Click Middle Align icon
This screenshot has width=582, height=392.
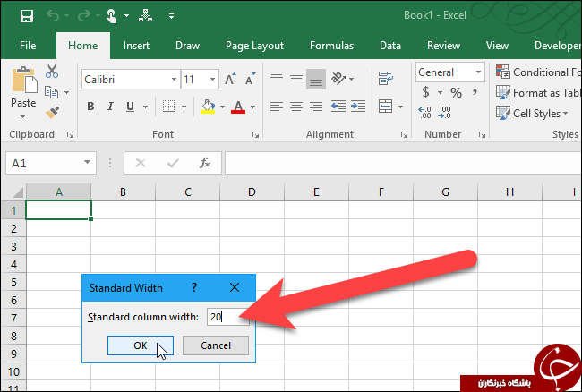(x=296, y=78)
